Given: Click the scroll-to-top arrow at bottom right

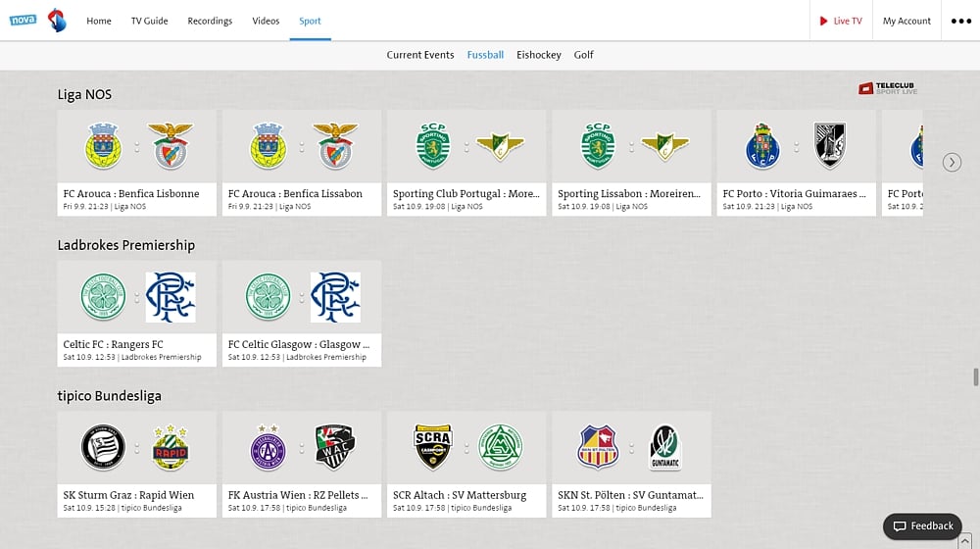Looking at the screenshot, I should tap(965, 541).
